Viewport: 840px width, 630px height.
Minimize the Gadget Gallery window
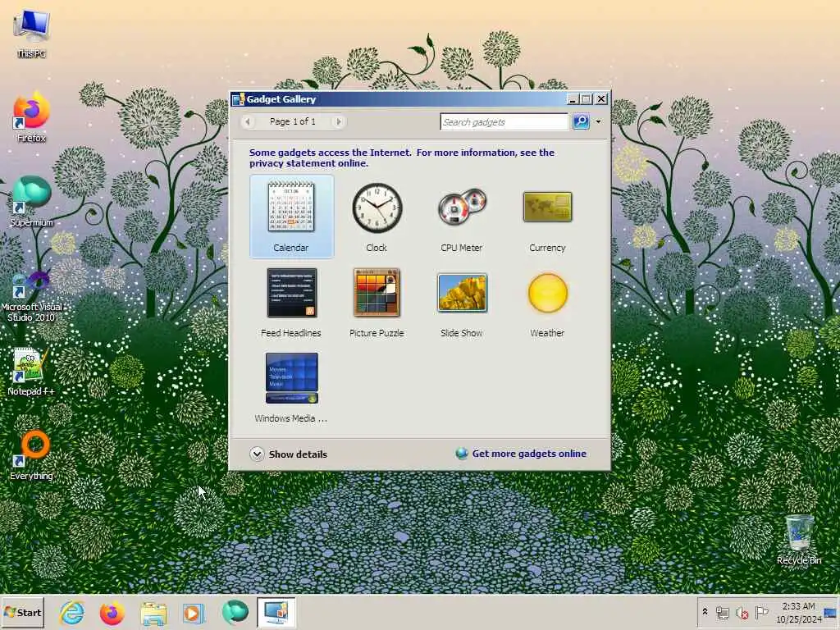572,99
